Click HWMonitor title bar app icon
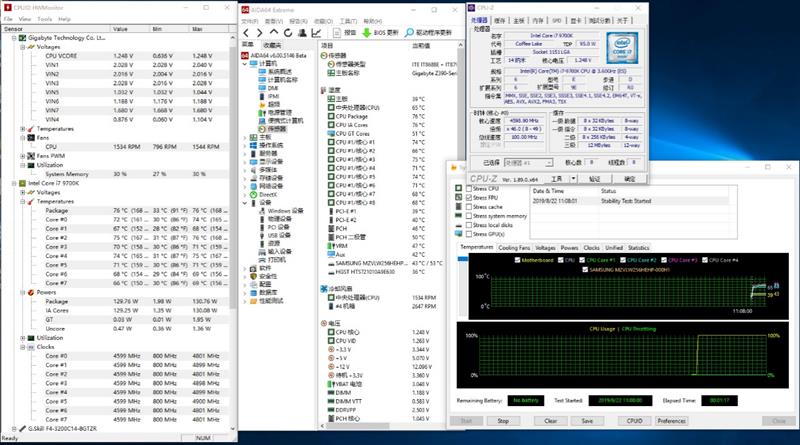This screenshot has height=445, width=800. click(x=8, y=8)
